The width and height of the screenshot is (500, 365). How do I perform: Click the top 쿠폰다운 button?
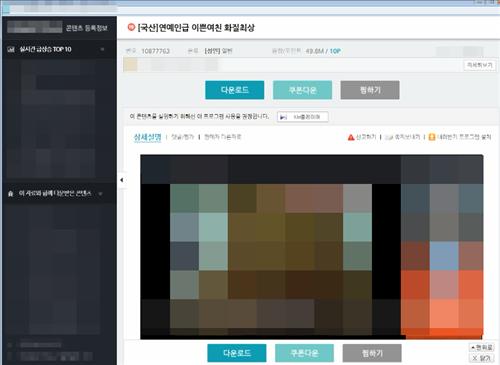click(x=302, y=90)
